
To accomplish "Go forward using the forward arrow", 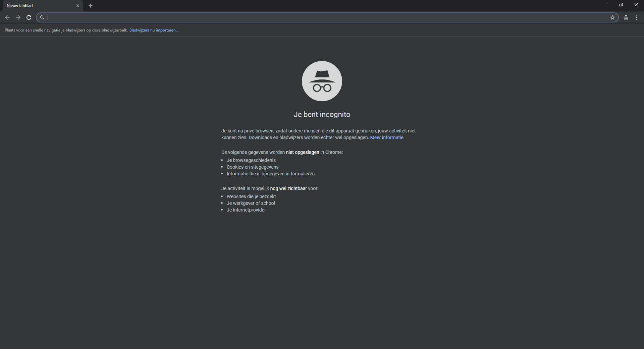I will point(18,17).
